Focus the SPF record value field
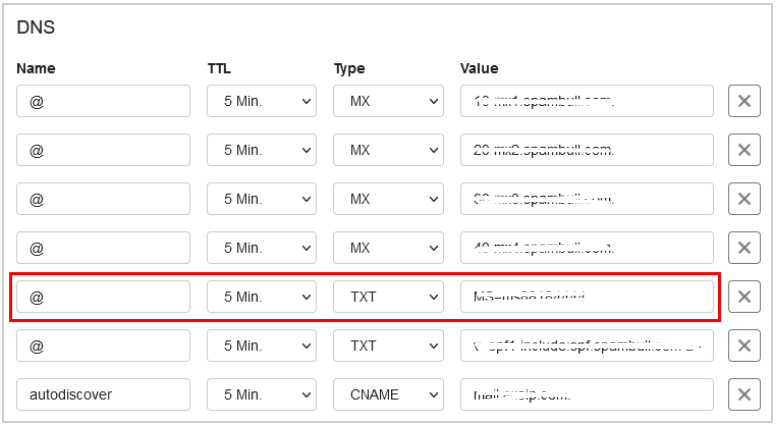This screenshot has height=431, width=777. [x=587, y=346]
